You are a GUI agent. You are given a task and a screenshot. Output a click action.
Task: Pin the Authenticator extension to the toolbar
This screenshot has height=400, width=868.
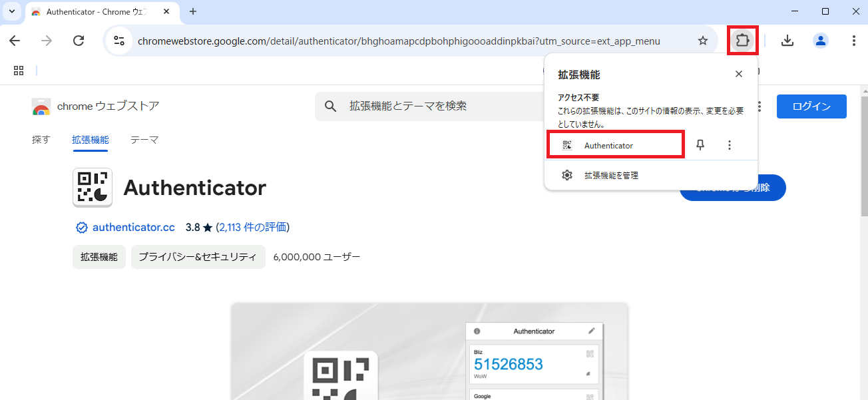(x=700, y=144)
